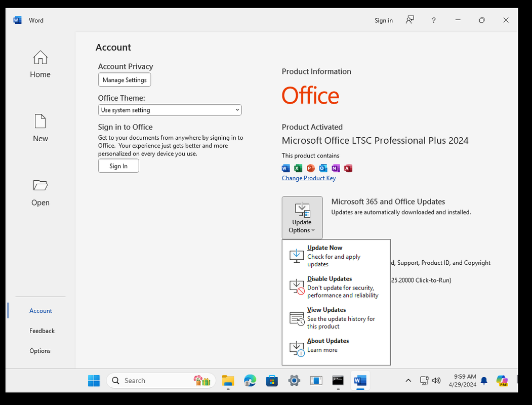Image resolution: width=532 pixels, height=405 pixels.
Task: Click the PowerPoint app icon under This product contains
Action: click(310, 168)
